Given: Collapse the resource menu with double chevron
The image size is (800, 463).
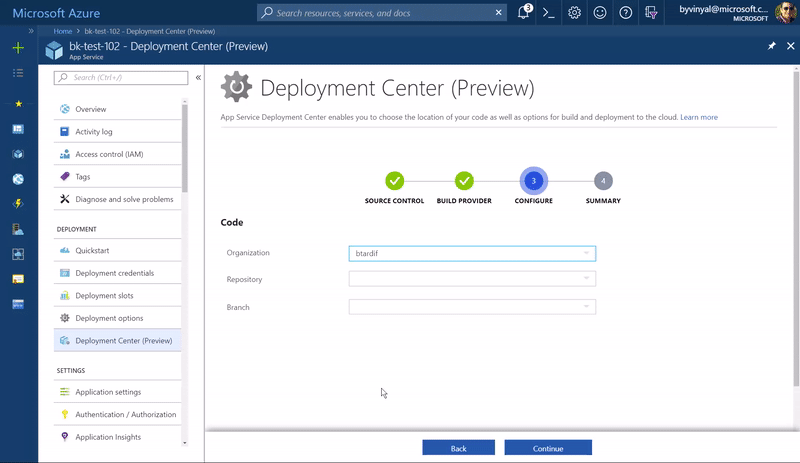Looking at the screenshot, I should click(198, 77).
